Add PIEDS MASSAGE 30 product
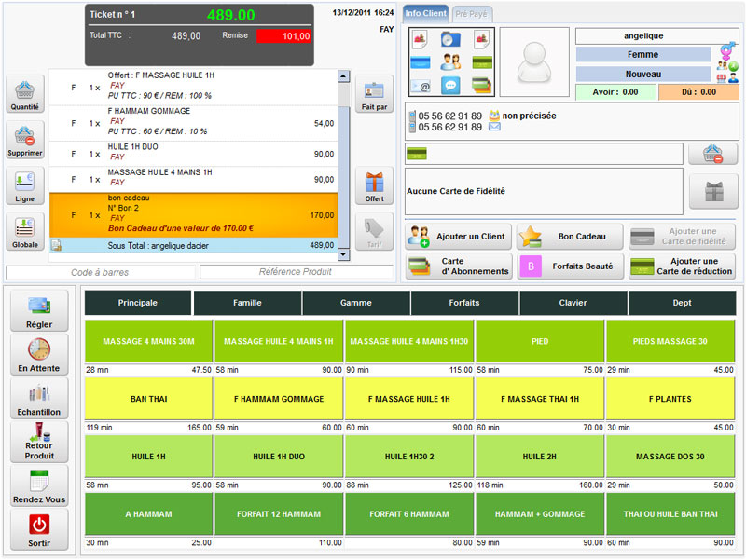 670,341
